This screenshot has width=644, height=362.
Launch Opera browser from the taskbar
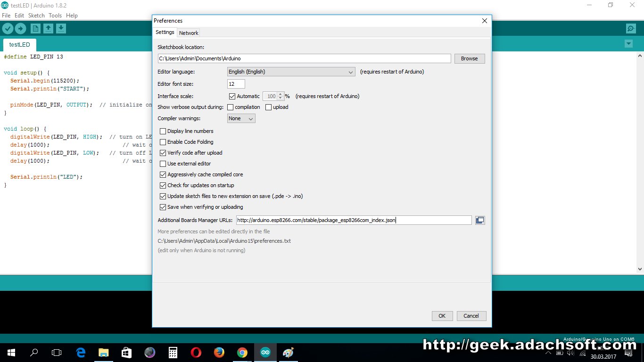[x=196, y=352]
